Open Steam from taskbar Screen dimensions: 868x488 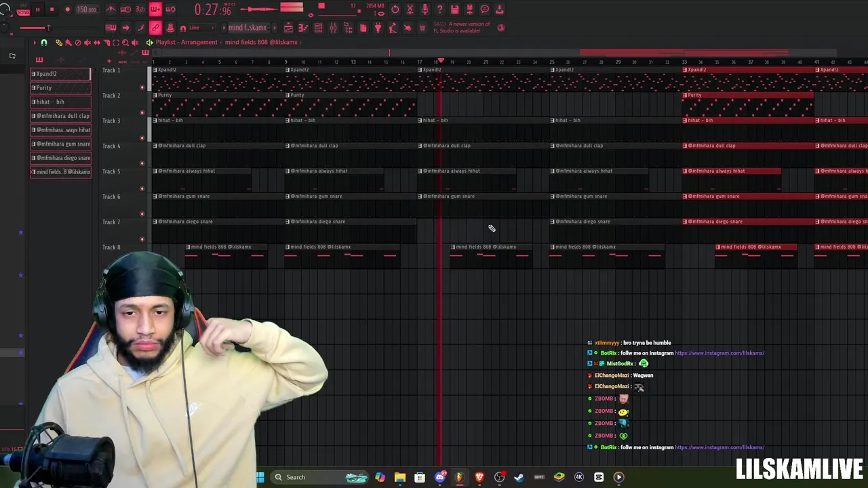click(x=519, y=477)
